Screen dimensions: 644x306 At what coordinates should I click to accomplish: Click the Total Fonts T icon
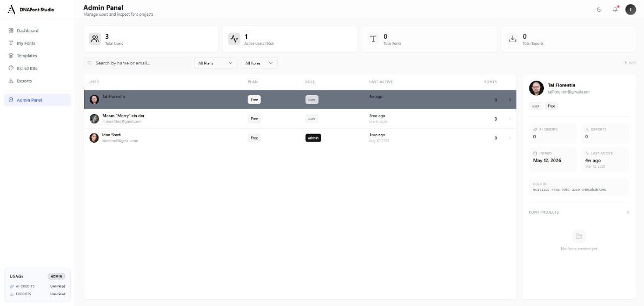pos(373,39)
